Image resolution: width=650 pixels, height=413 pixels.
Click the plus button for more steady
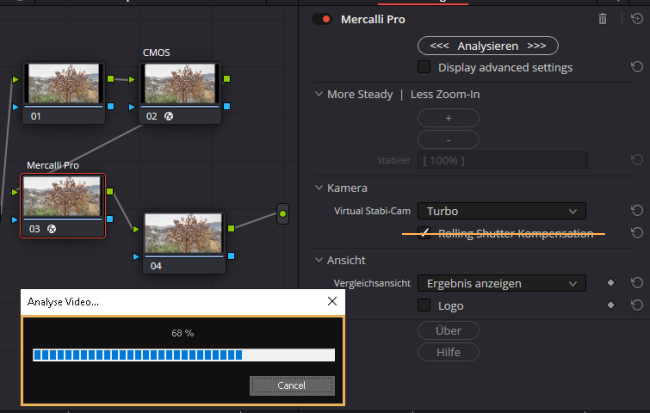448,118
